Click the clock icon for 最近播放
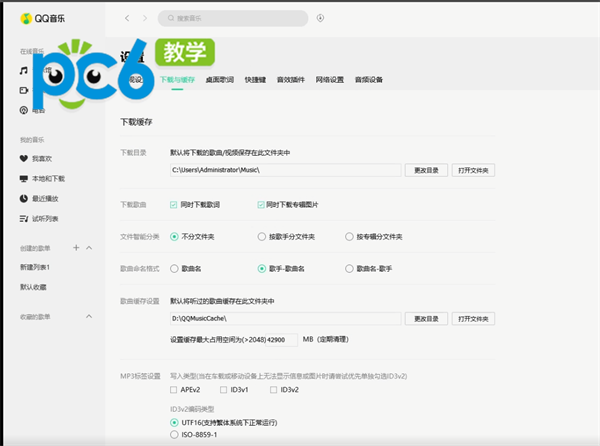Screen dimensions: 600x446 pos(24,199)
